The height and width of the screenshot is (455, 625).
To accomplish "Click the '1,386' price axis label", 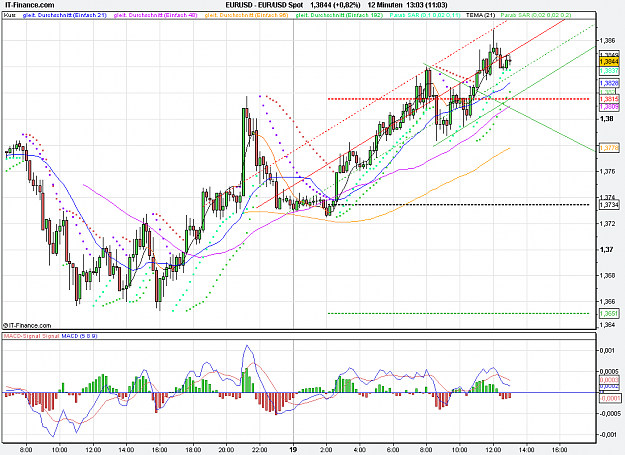I will click(607, 41).
